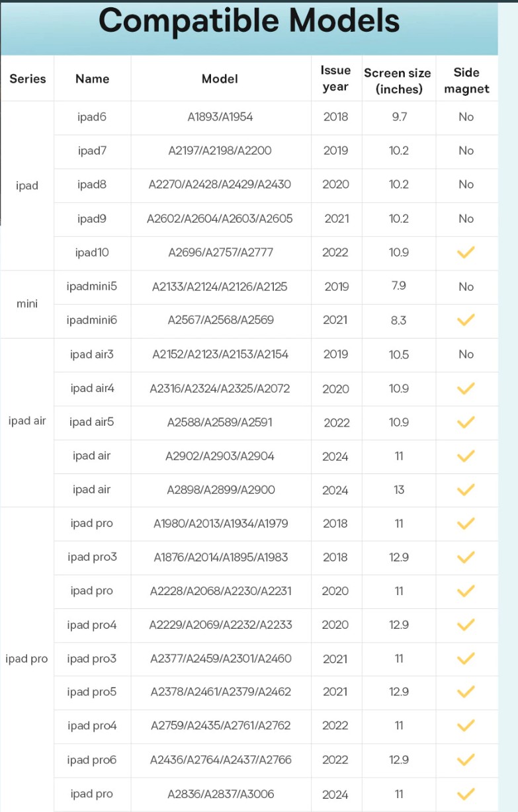
Task: Click the Model column header
Action: click(220, 79)
